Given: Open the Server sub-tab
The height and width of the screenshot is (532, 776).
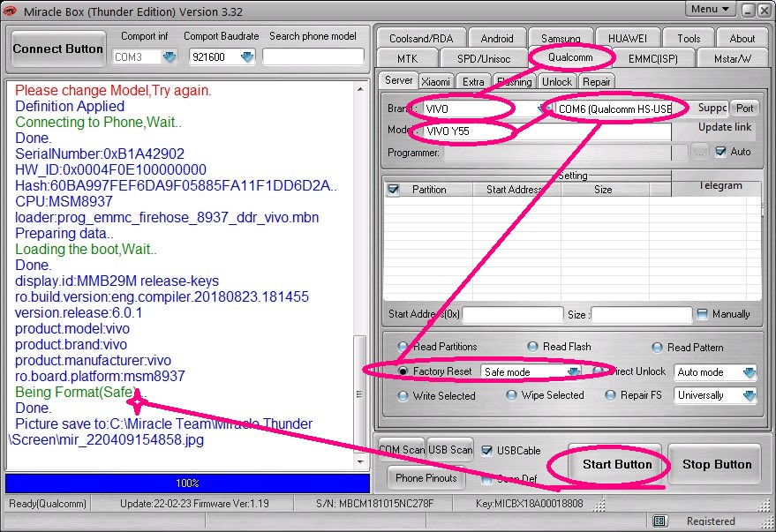Looking at the screenshot, I should 398,80.
